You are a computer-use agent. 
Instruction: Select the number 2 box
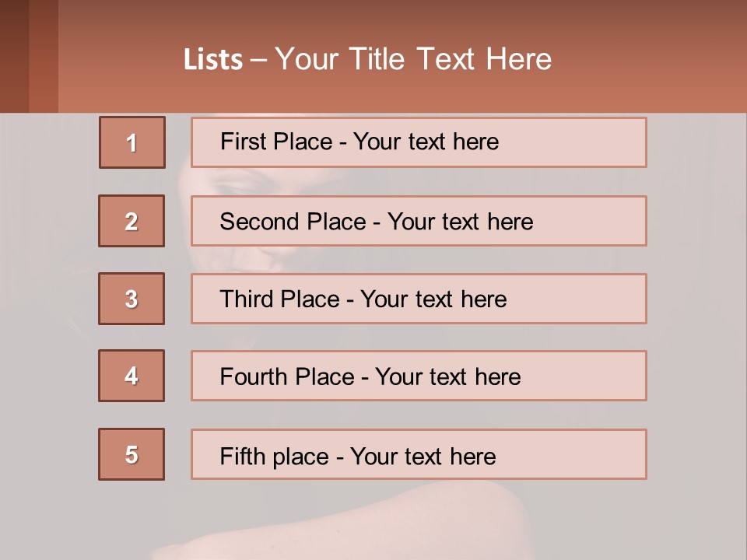pyautogui.click(x=132, y=221)
